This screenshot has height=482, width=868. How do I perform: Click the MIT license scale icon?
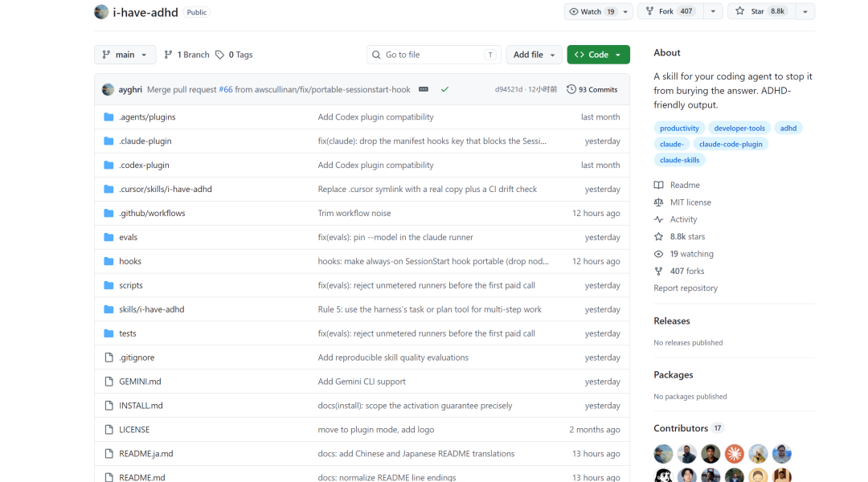point(658,202)
